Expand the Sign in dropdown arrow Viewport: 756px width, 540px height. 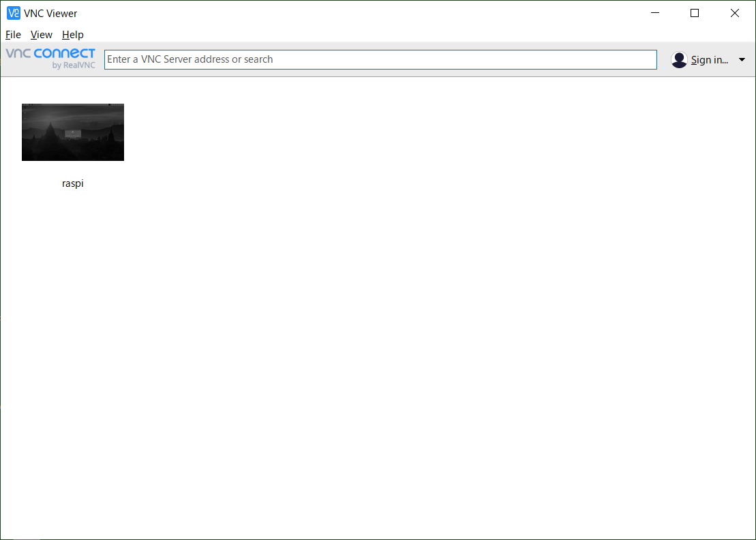742,60
